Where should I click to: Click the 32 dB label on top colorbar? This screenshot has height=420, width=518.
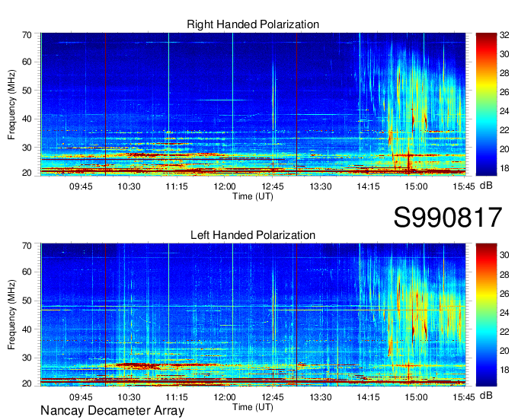click(504, 35)
